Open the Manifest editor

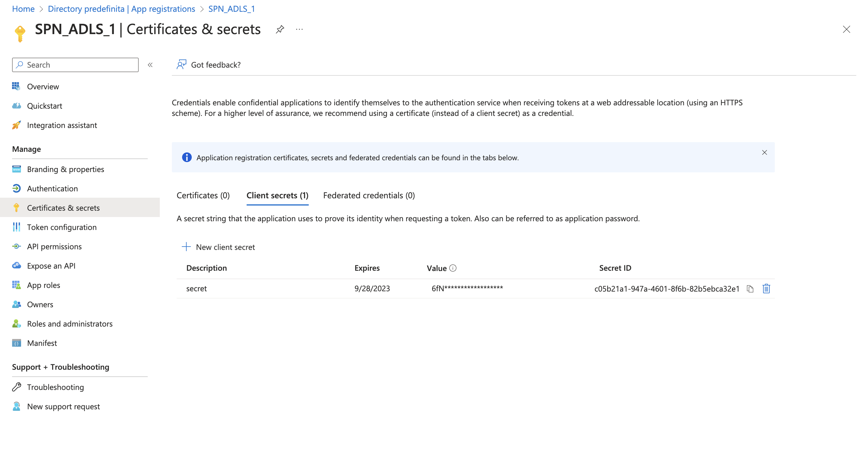tap(42, 343)
